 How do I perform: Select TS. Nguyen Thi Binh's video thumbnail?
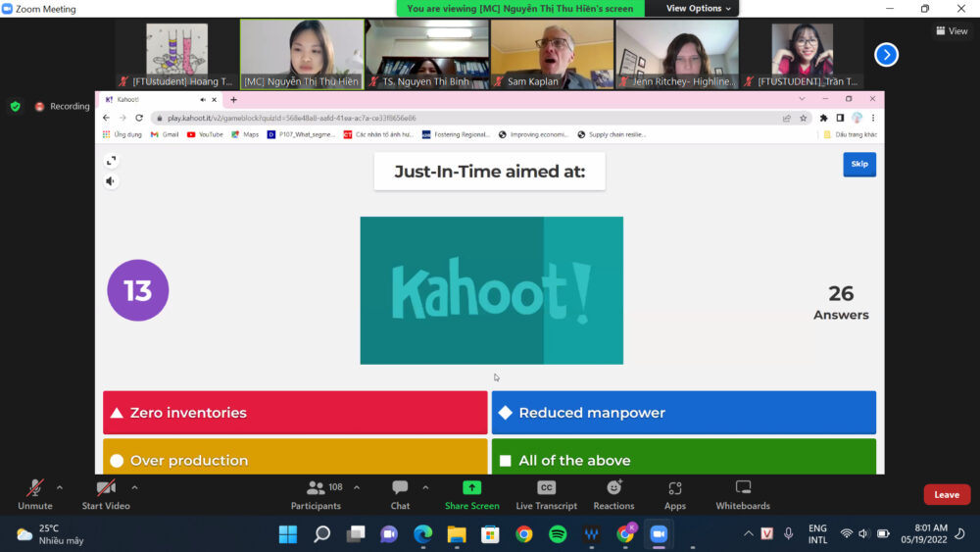[427, 54]
